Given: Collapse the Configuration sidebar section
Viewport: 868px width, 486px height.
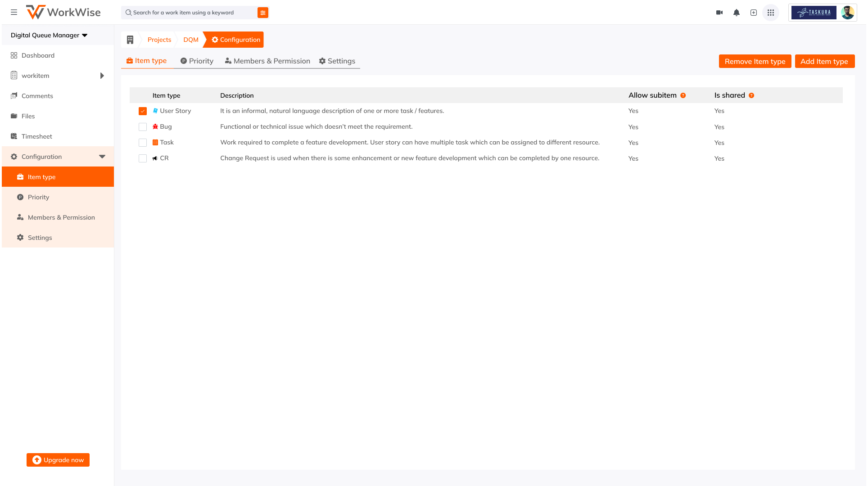Looking at the screenshot, I should [102, 157].
